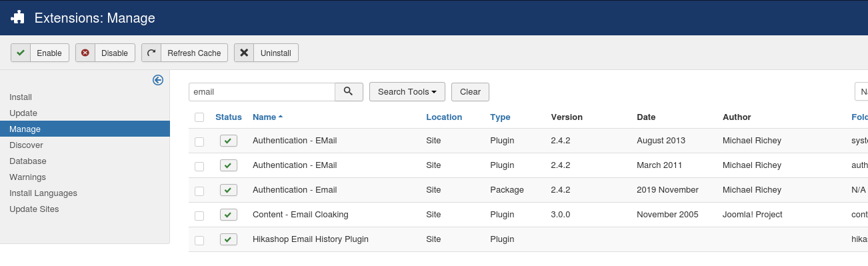Select the March 2011 Authentication - EMail row checkbox
Image resolution: width=868 pixels, height=266 pixels.
199,166
